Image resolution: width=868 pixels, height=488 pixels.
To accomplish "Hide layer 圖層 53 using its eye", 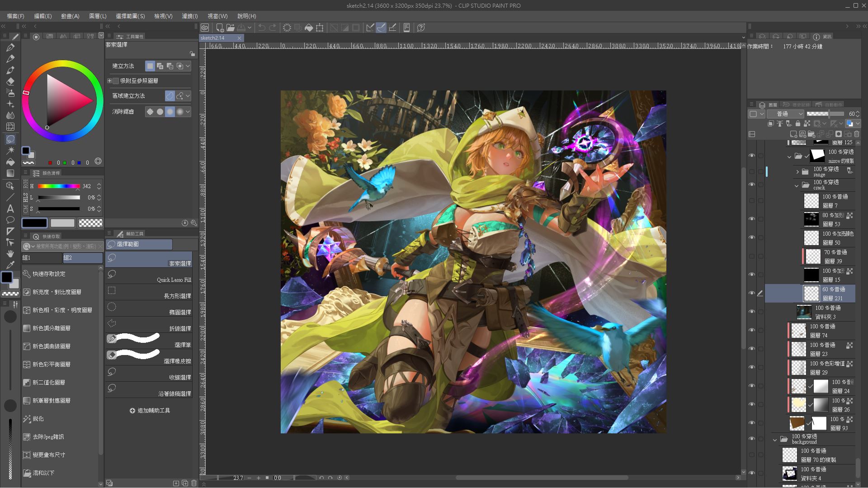I will (x=752, y=219).
